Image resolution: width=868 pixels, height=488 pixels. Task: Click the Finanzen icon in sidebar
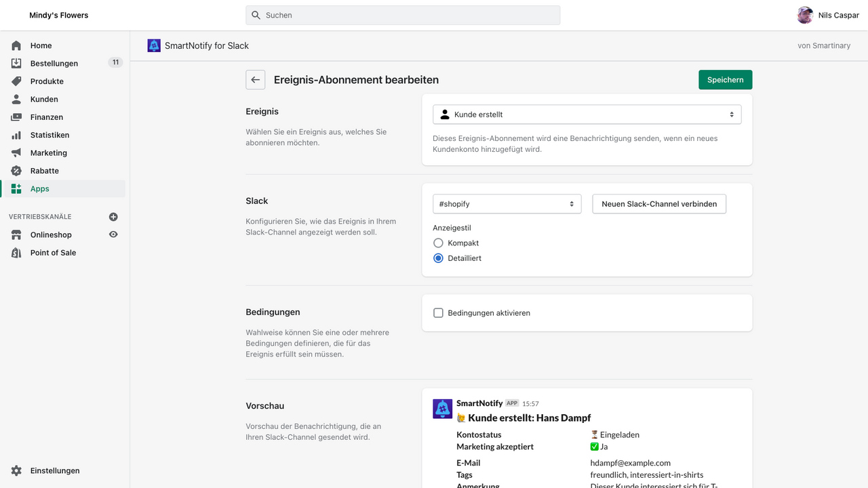tap(16, 117)
